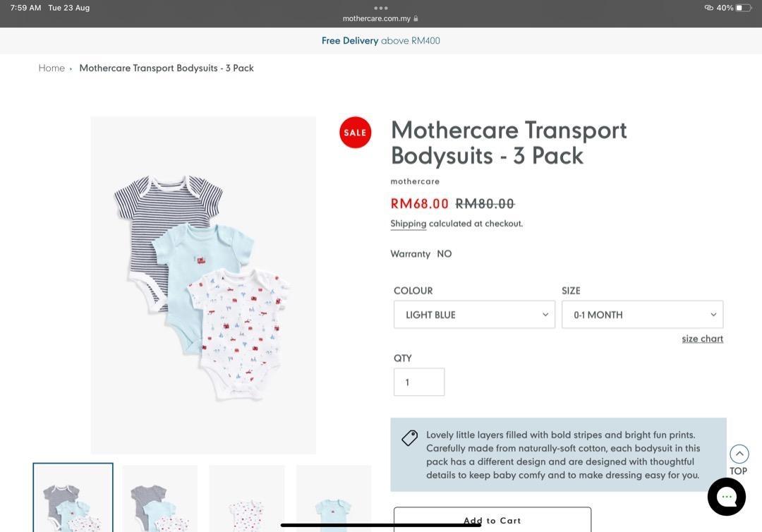Click the TOP scroll-up arrow icon
Screen dimensions: 762x532
[x=739, y=454]
